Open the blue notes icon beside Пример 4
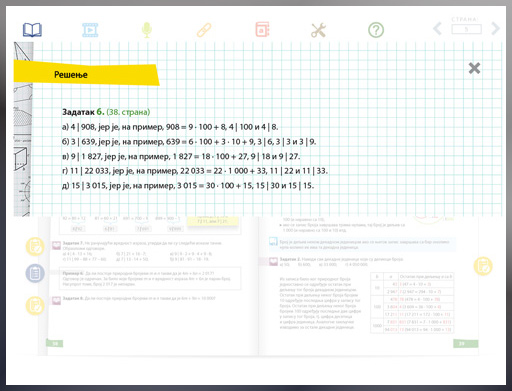Screen dimensions: 512x391 point(35,273)
